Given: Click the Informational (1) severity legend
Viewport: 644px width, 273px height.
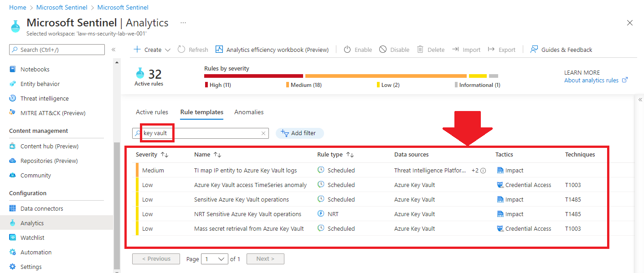Looking at the screenshot, I should tap(477, 85).
